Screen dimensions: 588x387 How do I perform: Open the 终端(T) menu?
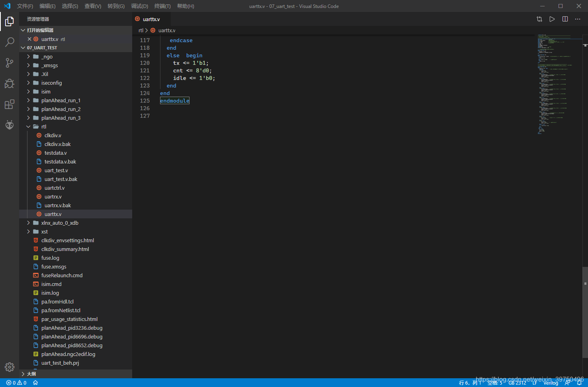[x=162, y=6]
